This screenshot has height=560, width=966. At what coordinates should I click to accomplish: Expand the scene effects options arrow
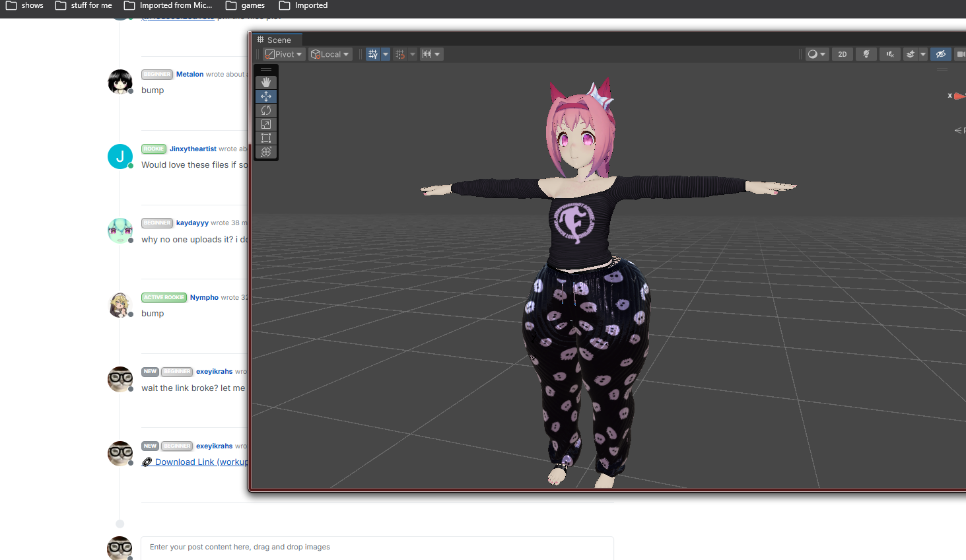(923, 54)
